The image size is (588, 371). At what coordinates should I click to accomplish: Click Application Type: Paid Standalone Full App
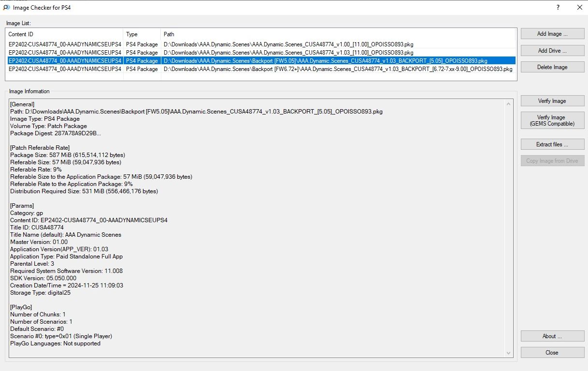(x=67, y=257)
